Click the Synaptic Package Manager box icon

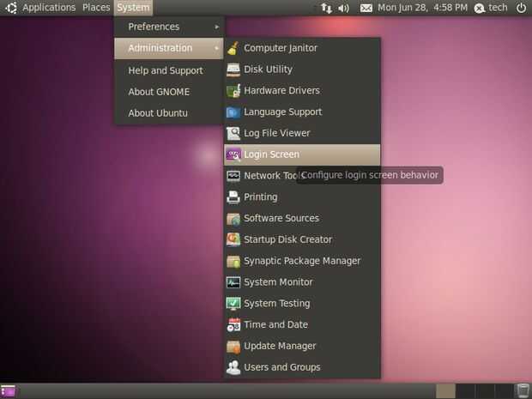(x=233, y=261)
